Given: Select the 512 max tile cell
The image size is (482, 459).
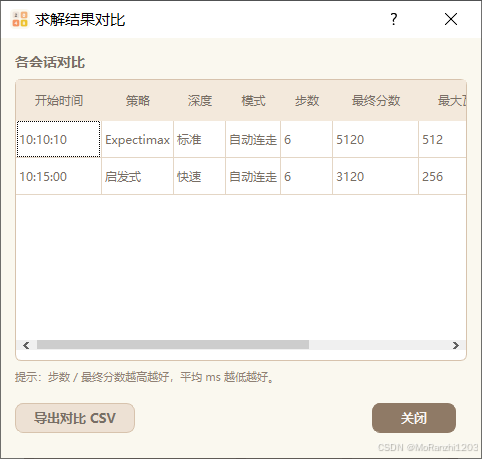Looking at the screenshot, I should pos(442,139).
